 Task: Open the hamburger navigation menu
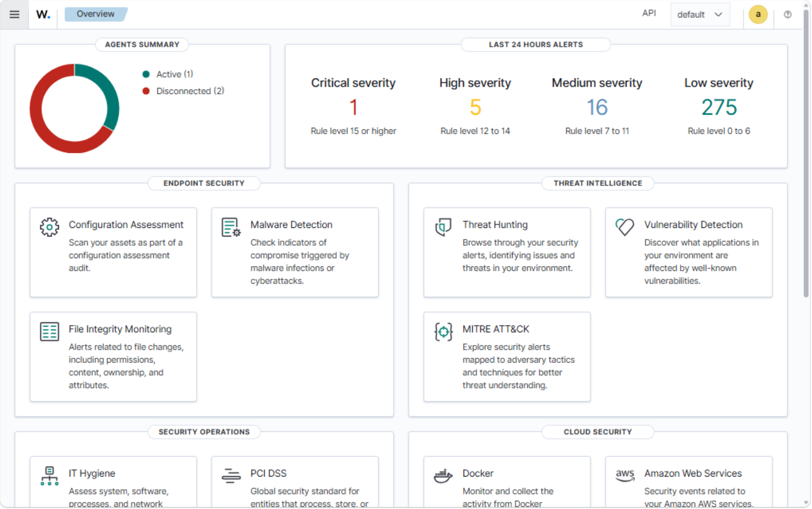(x=14, y=14)
